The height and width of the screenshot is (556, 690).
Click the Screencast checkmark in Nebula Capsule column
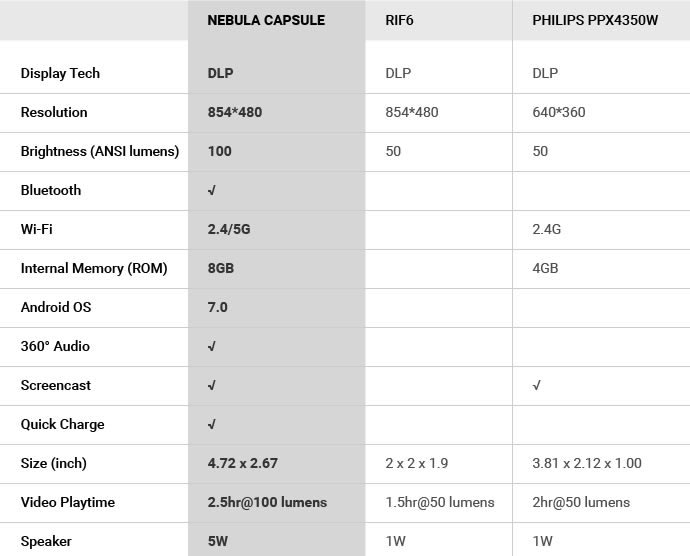(212, 386)
